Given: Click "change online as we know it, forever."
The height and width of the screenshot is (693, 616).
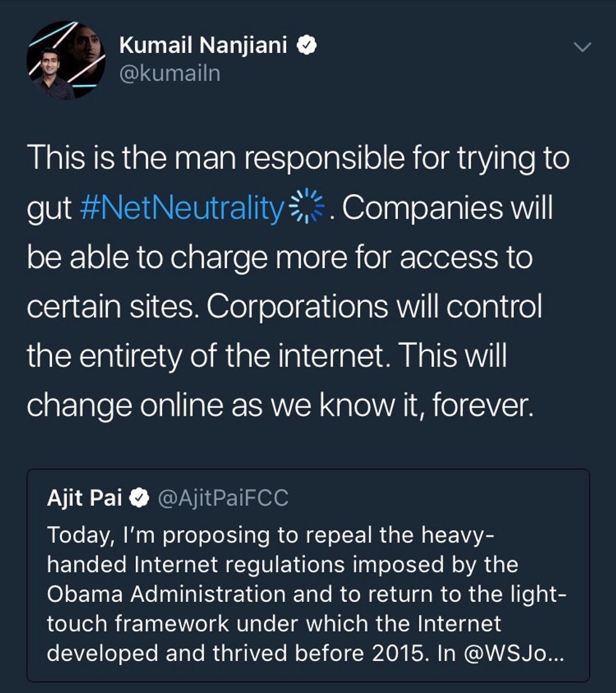Looking at the screenshot, I should pos(280,406).
